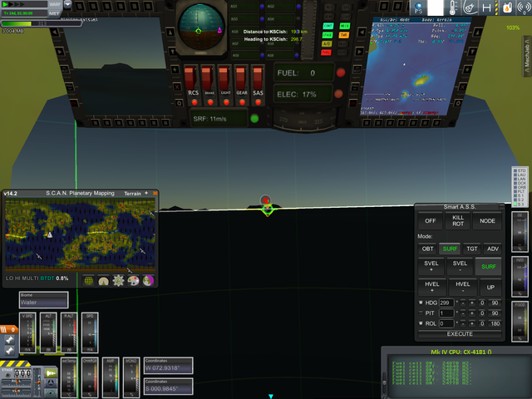Open the SCANsat planetary overlay icon
This screenshot has height=399, width=532.
148,281
